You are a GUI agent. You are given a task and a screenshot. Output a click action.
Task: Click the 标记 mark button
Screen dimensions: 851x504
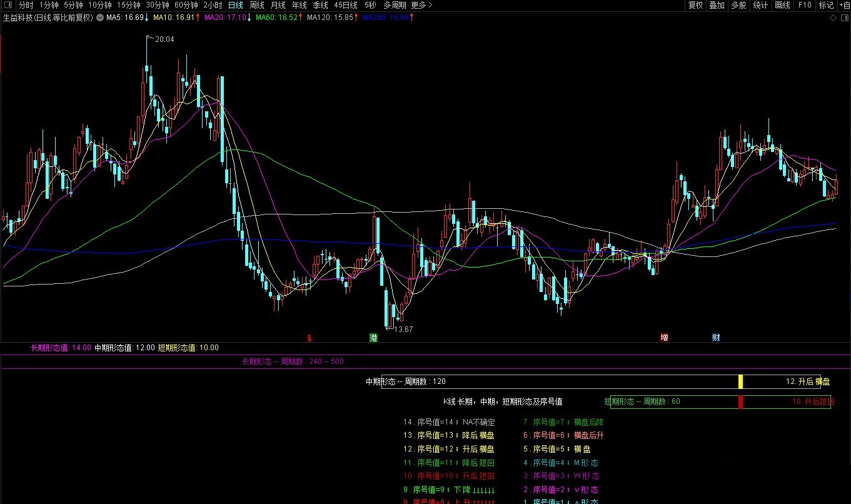pos(826,5)
